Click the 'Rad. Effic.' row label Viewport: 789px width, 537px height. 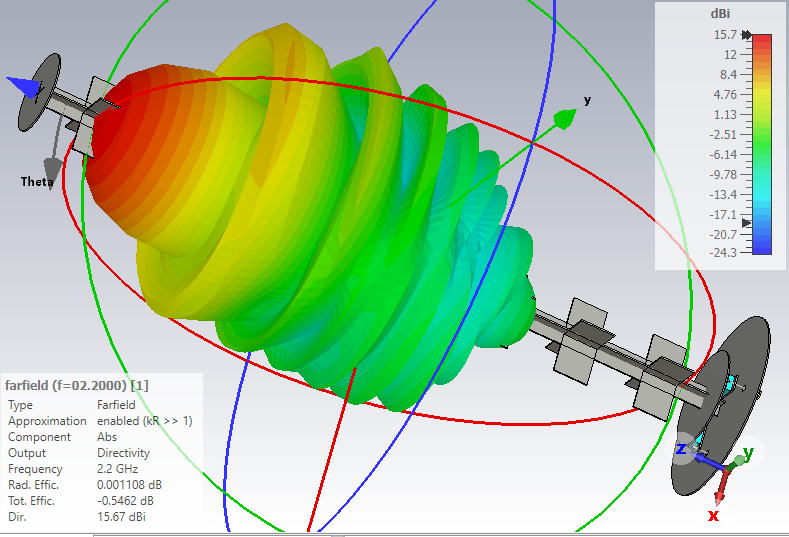pos(33,485)
